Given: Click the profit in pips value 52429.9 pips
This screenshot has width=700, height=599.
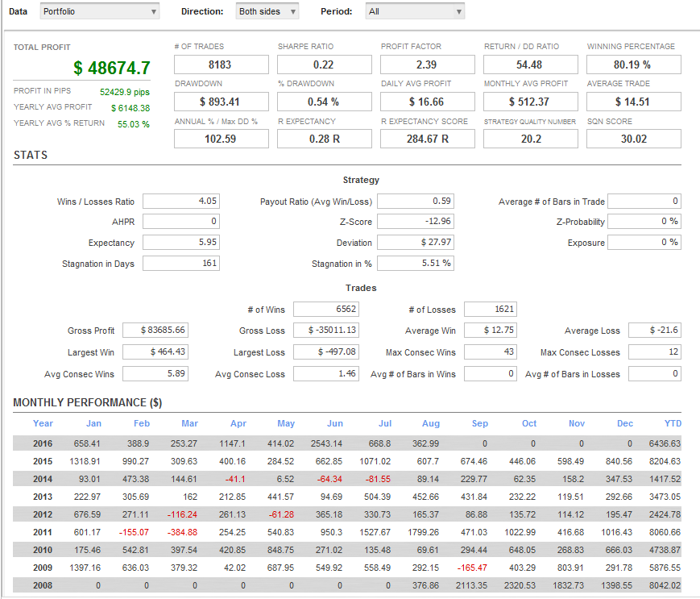Looking at the screenshot, I should coord(125,92).
